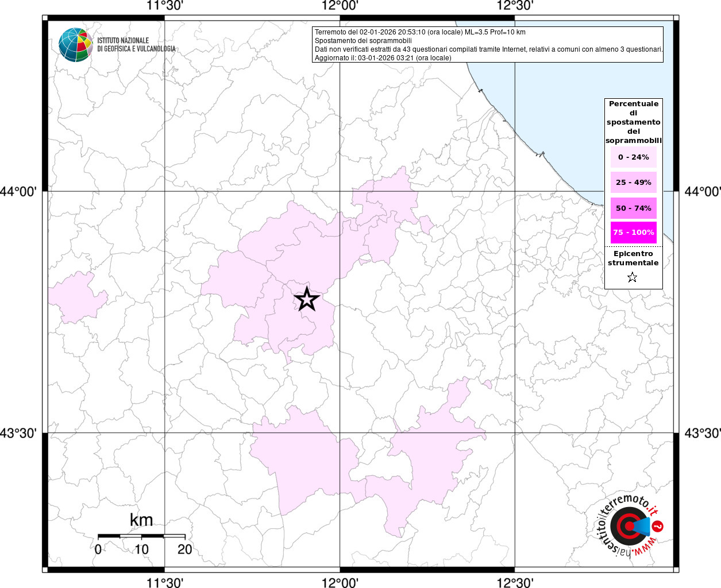Click bottom axis label 12°30'
721x588 pixels.
515,582
